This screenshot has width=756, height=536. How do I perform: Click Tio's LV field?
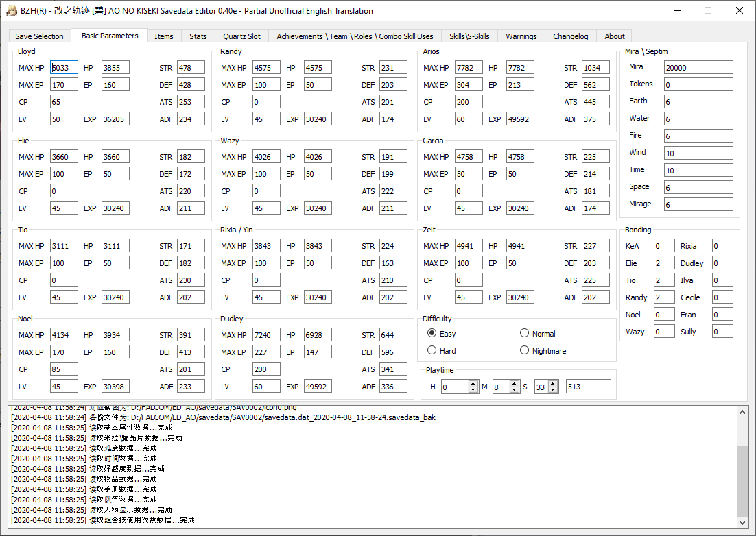(x=64, y=297)
